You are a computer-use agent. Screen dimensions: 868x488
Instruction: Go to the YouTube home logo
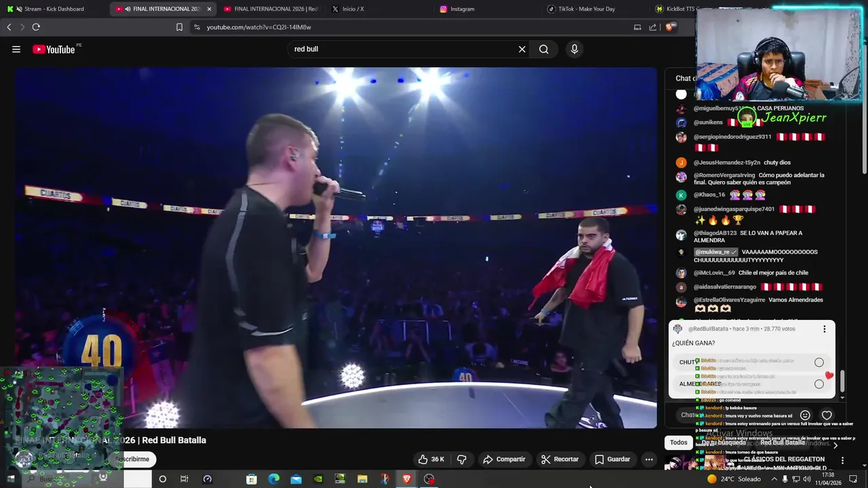[54, 49]
